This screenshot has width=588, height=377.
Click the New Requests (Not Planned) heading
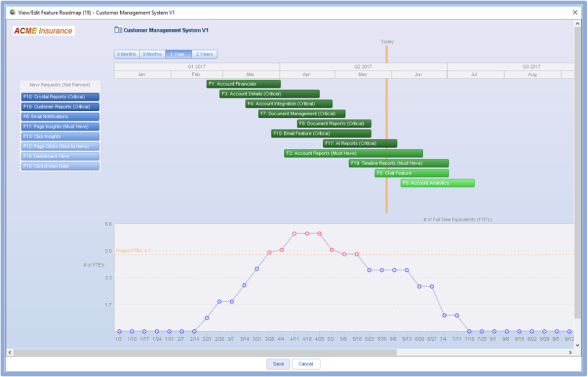point(60,85)
